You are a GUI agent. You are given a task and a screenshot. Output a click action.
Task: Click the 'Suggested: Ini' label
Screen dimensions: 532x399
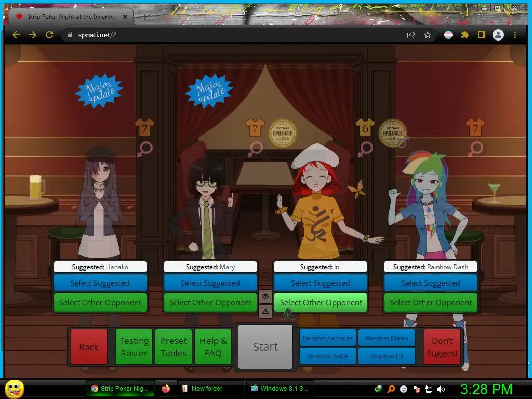[x=320, y=267]
